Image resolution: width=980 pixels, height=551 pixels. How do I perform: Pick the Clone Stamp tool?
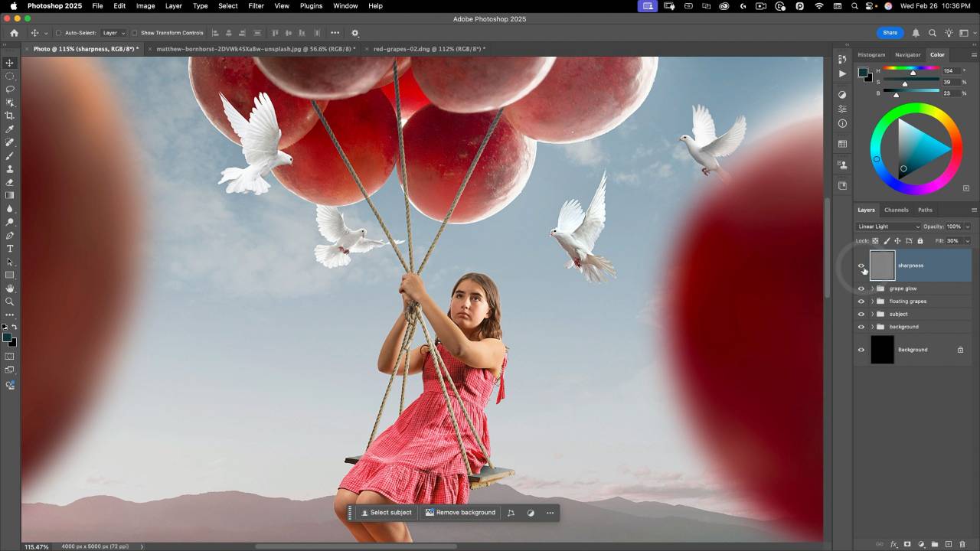pos(10,168)
